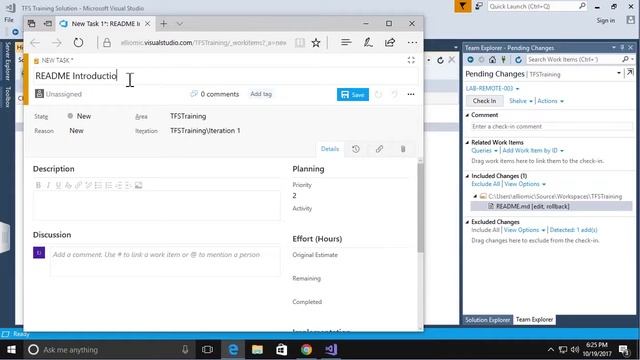Collapse the TFSTraining workspace folder node

click(475, 196)
